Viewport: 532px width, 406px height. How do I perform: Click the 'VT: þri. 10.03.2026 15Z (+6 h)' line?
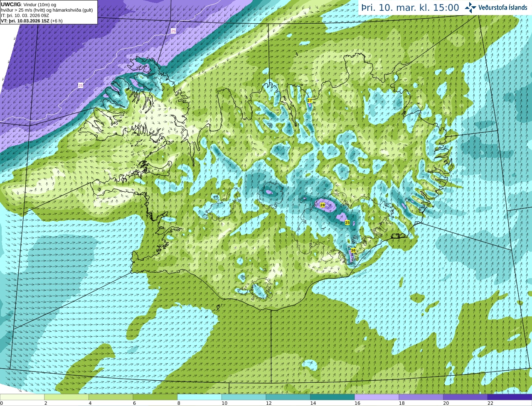[32, 21]
